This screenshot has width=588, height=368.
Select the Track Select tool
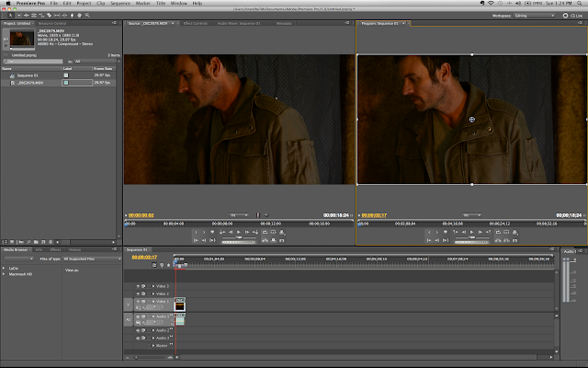point(18,16)
